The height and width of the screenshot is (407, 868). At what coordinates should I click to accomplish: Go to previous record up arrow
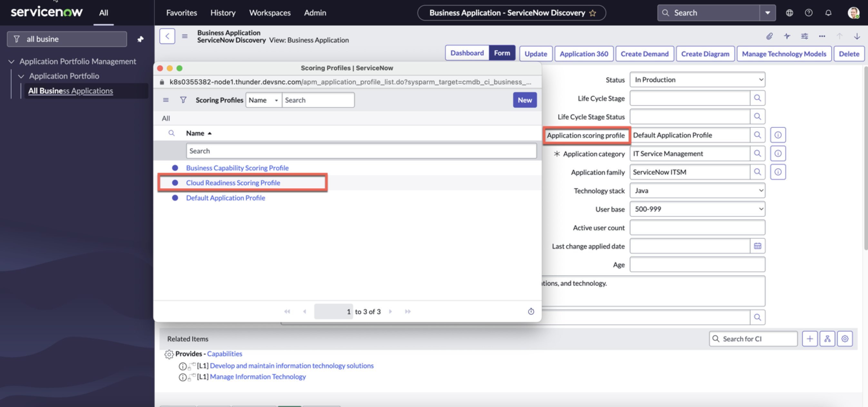coord(839,36)
